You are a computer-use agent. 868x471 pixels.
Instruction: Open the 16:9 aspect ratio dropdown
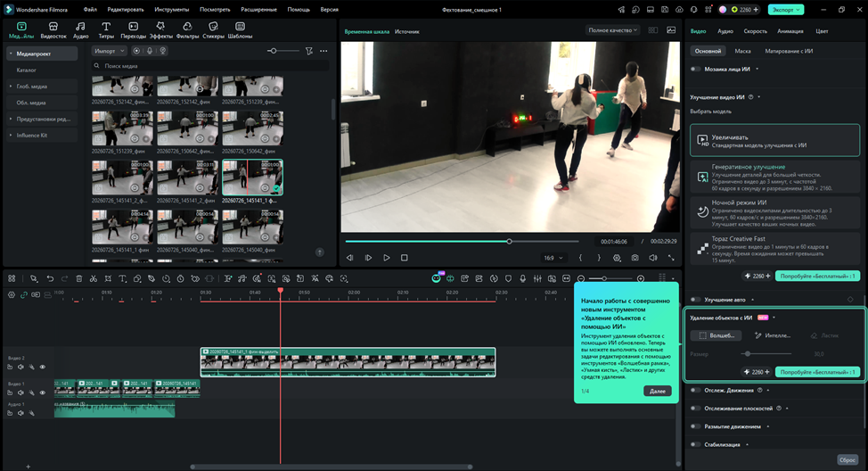553,258
